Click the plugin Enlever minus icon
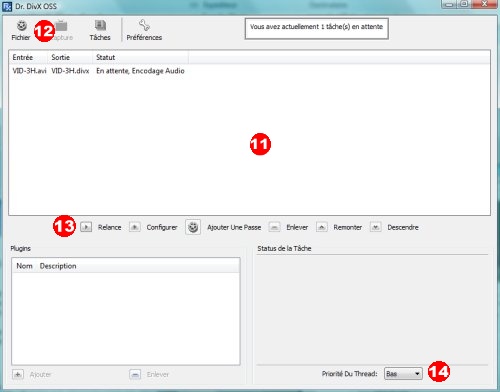Viewport: 500px width, 392px height. (135, 374)
